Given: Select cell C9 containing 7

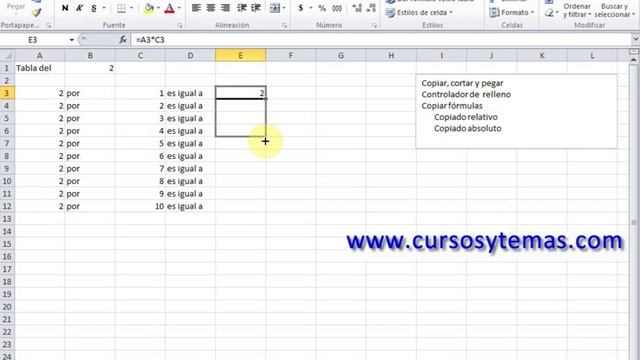Looking at the screenshot, I should (x=140, y=169).
